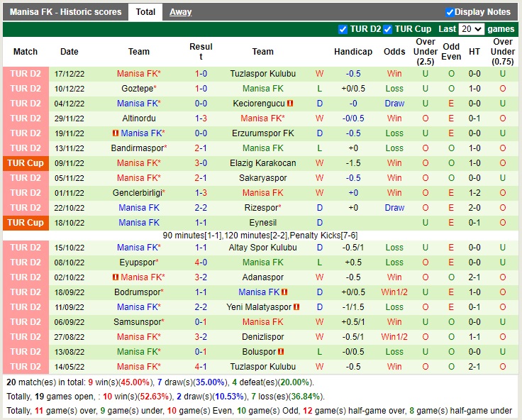This screenshot has height=420, width=522.
Task: Click the Draw odds in Keciorengucu row
Action: coord(394,104)
